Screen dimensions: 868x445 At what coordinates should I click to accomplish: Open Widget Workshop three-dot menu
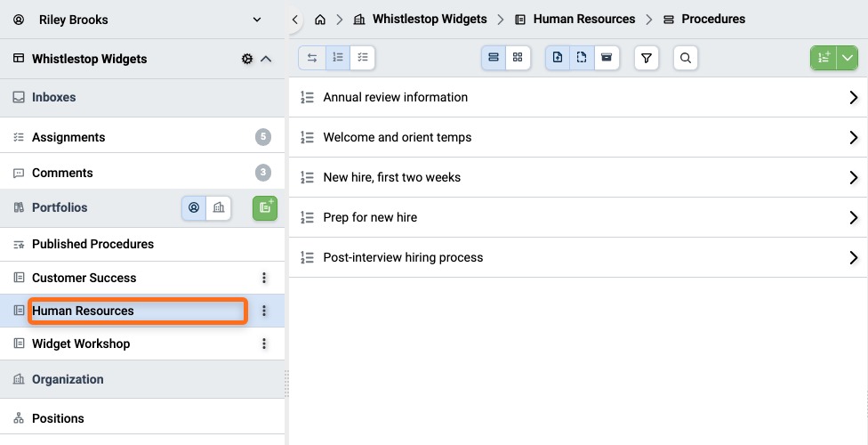(264, 344)
